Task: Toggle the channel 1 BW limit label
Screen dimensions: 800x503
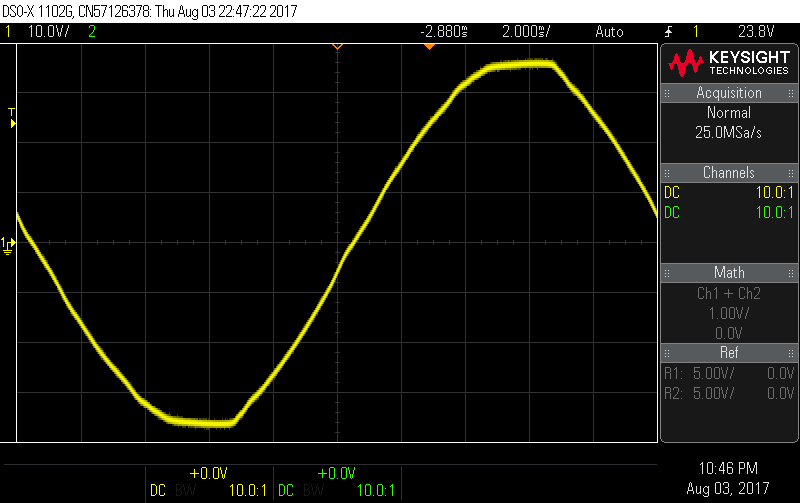Action: point(185,491)
